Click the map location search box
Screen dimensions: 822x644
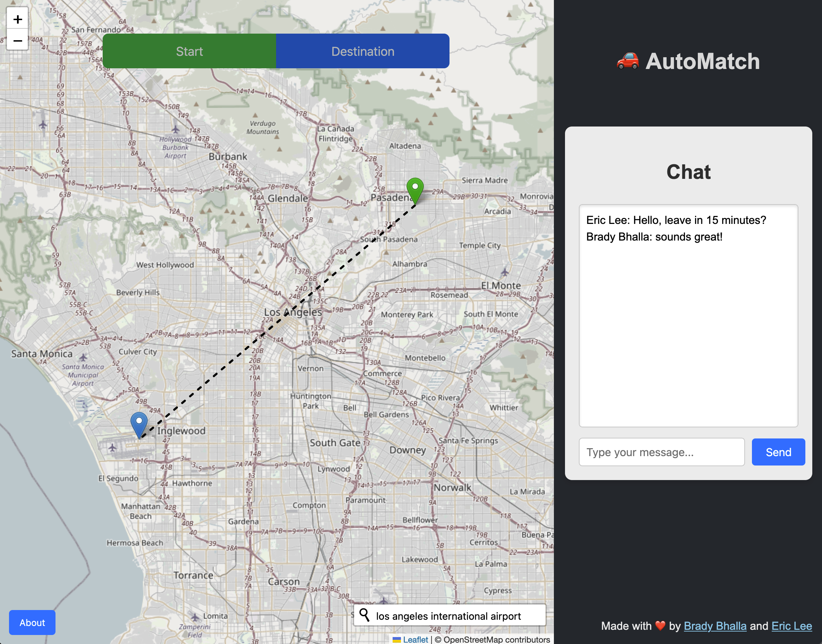[x=453, y=616]
